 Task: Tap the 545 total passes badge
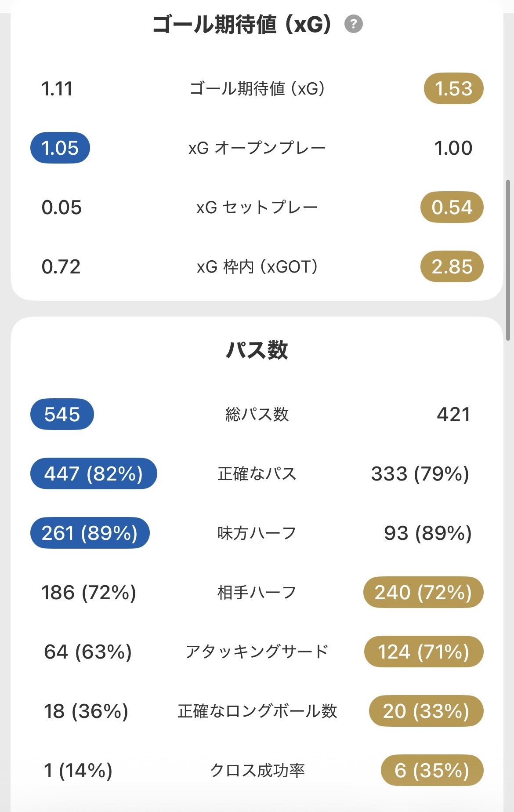coord(62,414)
